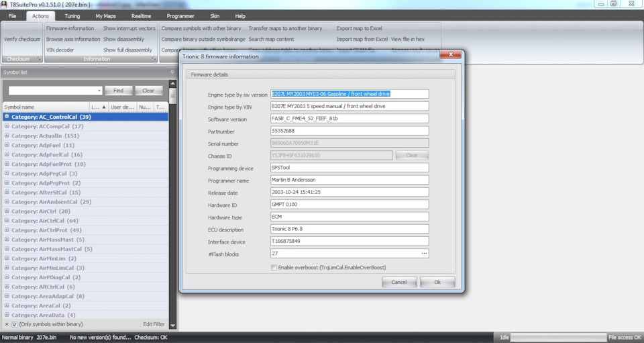Image resolution: width=644 pixels, height=343 pixels.
Task: Expand Category: AC_ControlCal
Action: [x=7, y=117]
